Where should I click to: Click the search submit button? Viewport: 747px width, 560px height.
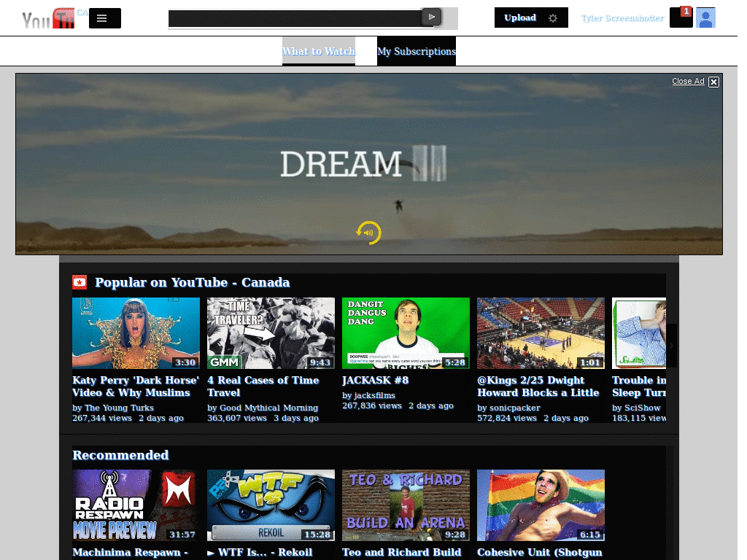coord(432,17)
